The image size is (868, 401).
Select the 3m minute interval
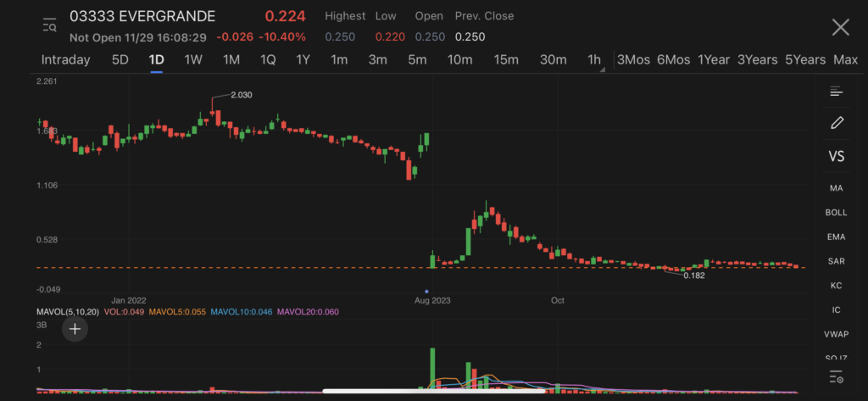[x=377, y=60]
